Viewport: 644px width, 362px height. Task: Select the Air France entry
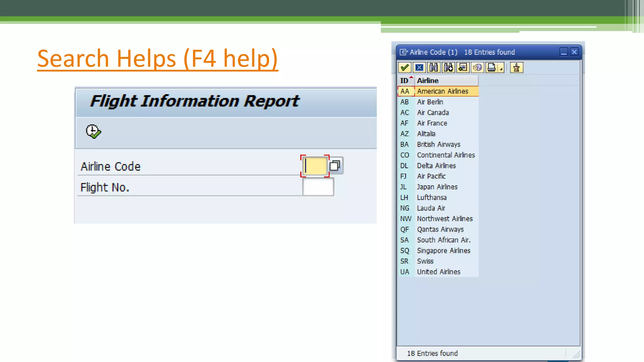[x=438, y=123]
